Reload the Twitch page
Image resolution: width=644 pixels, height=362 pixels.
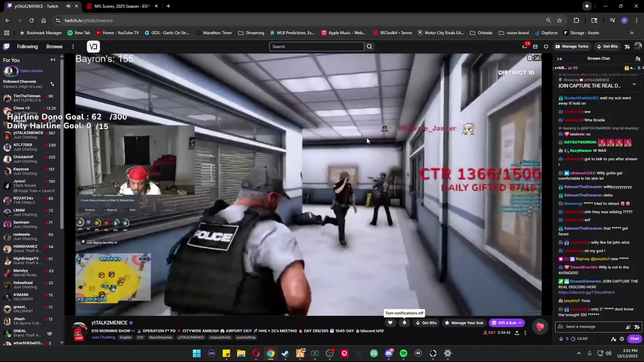(x=31, y=21)
